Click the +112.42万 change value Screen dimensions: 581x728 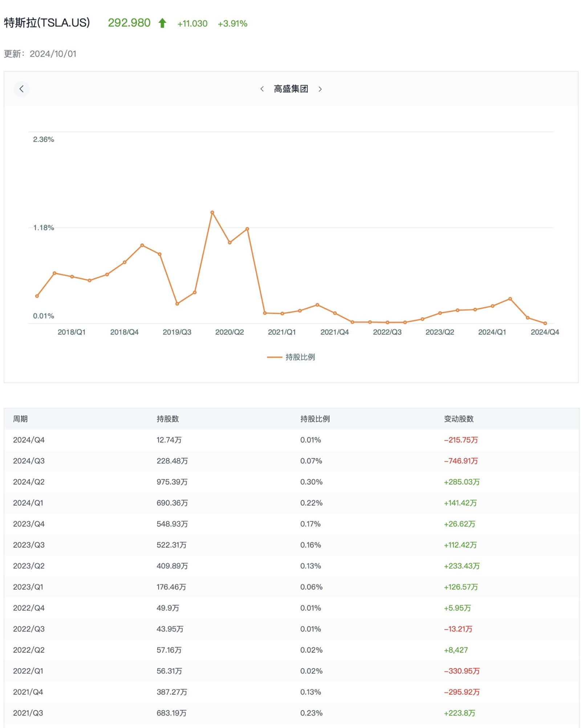(x=460, y=545)
